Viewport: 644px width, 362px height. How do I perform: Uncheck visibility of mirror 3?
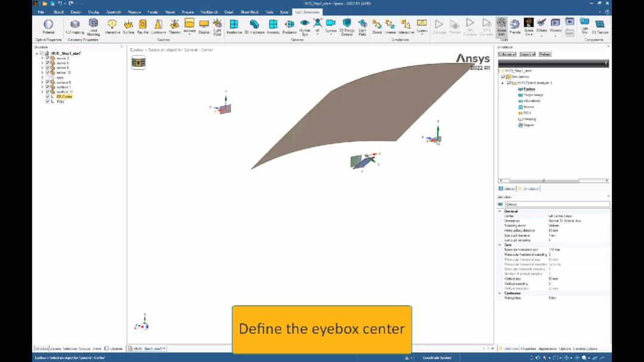(47, 58)
